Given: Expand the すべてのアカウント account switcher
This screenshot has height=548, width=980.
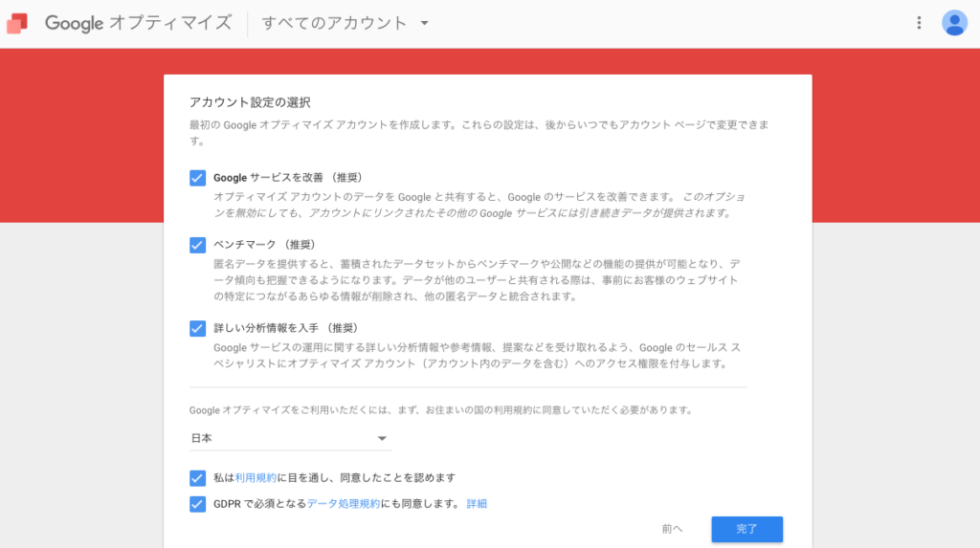Looking at the screenshot, I should [345, 23].
